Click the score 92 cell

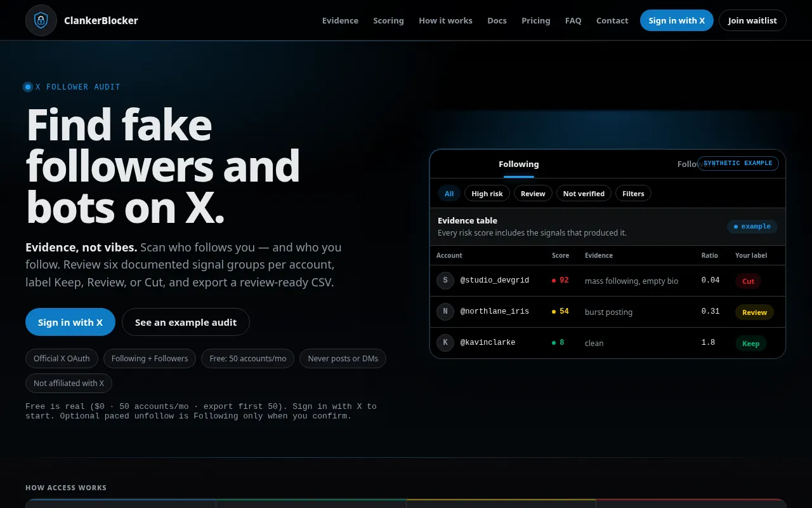[560, 281]
